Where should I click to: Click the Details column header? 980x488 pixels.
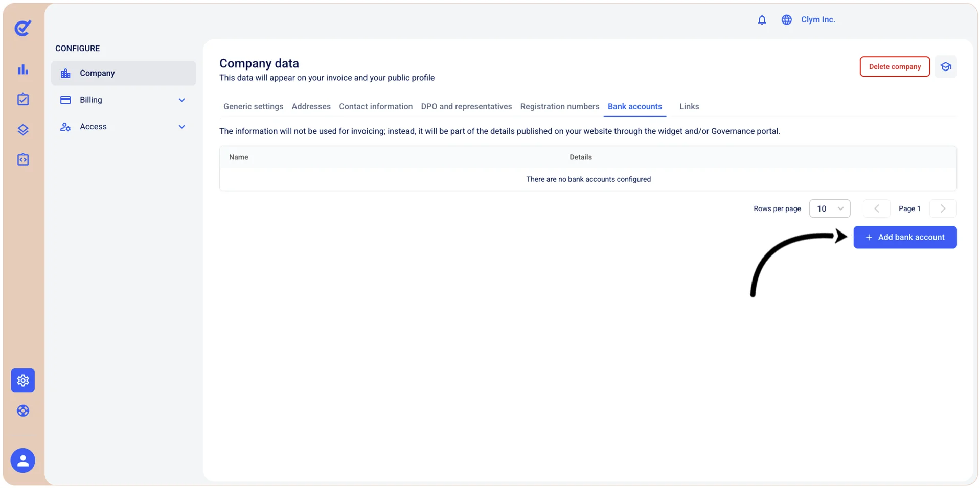(581, 157)
